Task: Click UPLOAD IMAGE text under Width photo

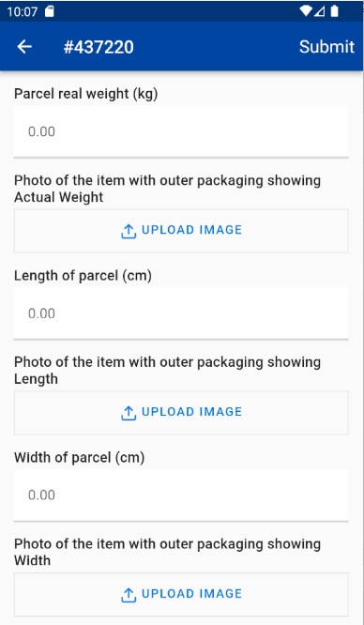Action: point(191,593)
